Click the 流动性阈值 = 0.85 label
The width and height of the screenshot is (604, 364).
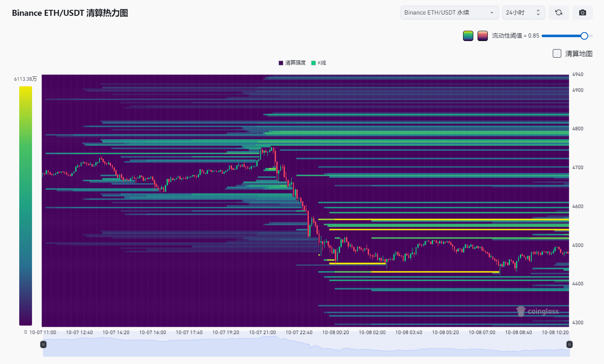click(x=515, y=36)
